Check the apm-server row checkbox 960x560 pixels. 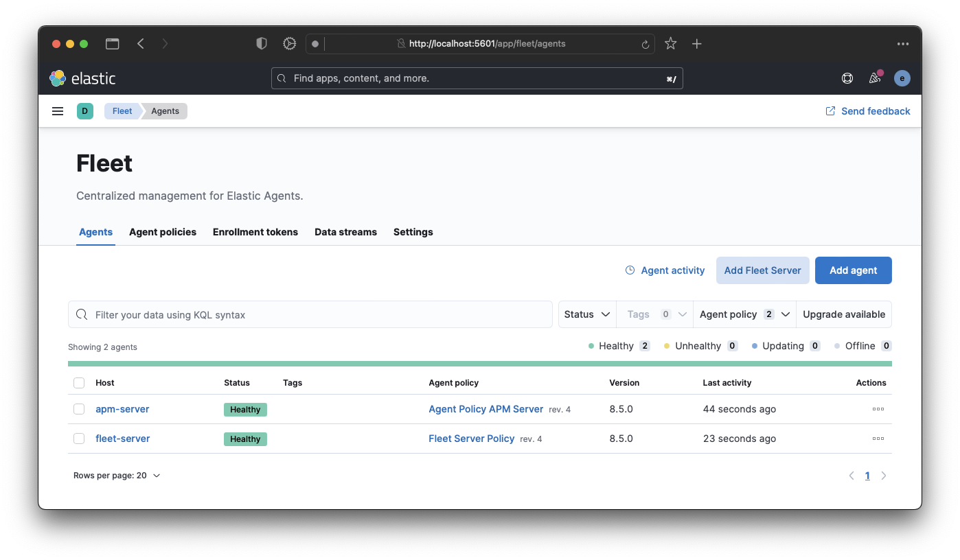[x=79, y=409]
